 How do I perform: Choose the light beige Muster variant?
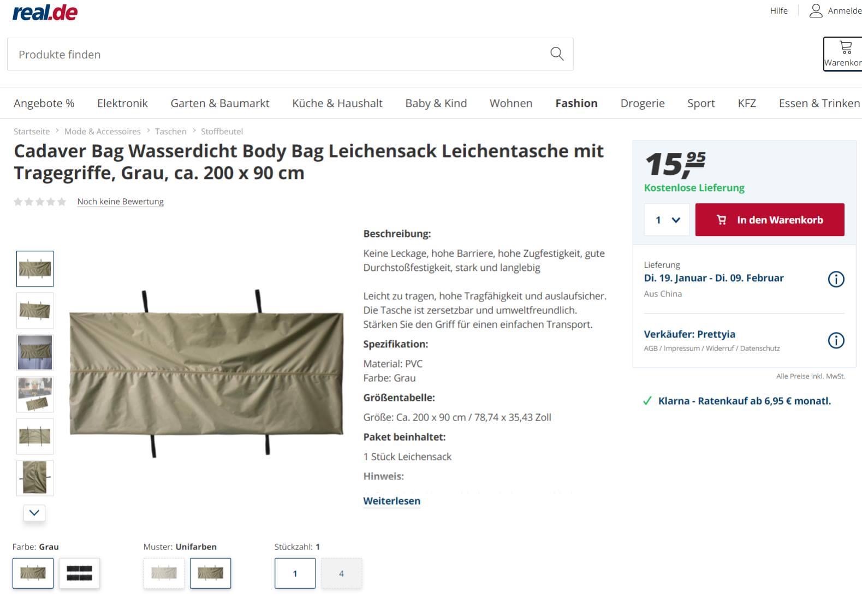click(164, 573)
